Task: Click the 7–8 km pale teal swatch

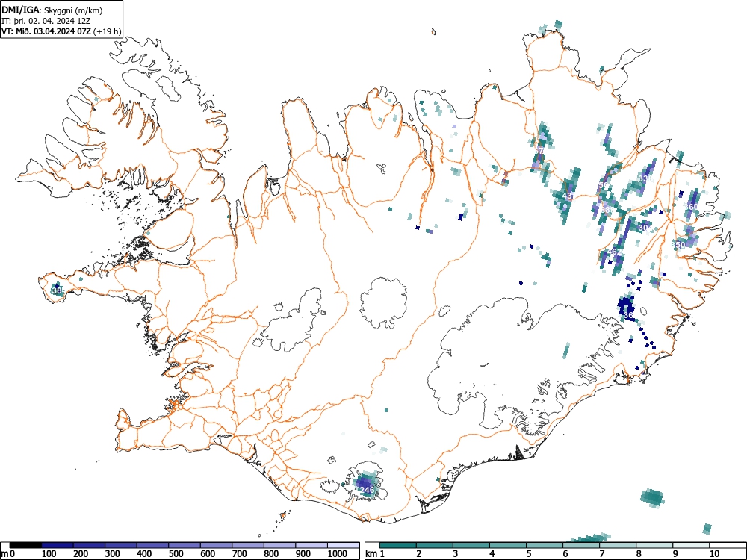Action: (618, 545)
